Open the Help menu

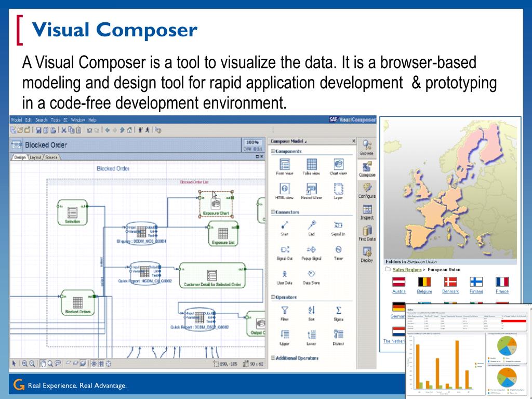coord(92,120)
